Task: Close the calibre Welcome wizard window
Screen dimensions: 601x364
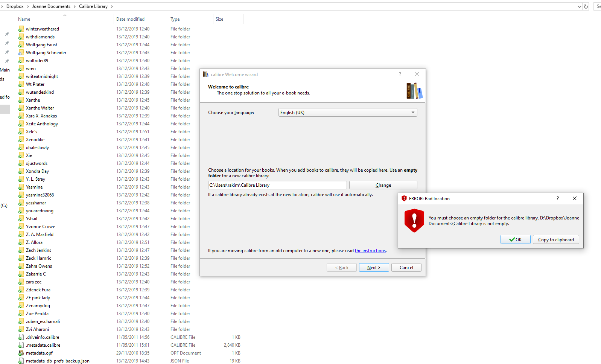Action: tap(417, 74)
